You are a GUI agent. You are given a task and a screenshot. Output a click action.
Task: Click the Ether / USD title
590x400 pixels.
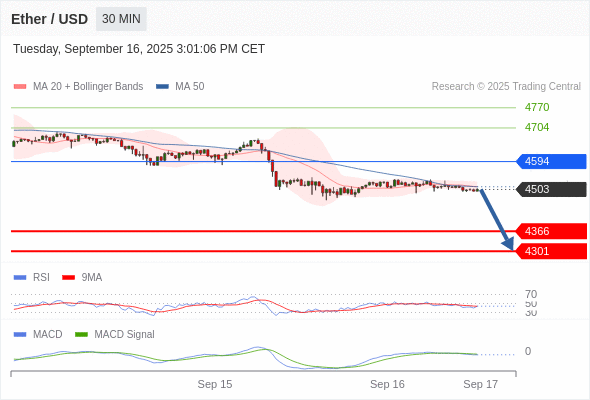pyautogui.click(x=49, y=19)
